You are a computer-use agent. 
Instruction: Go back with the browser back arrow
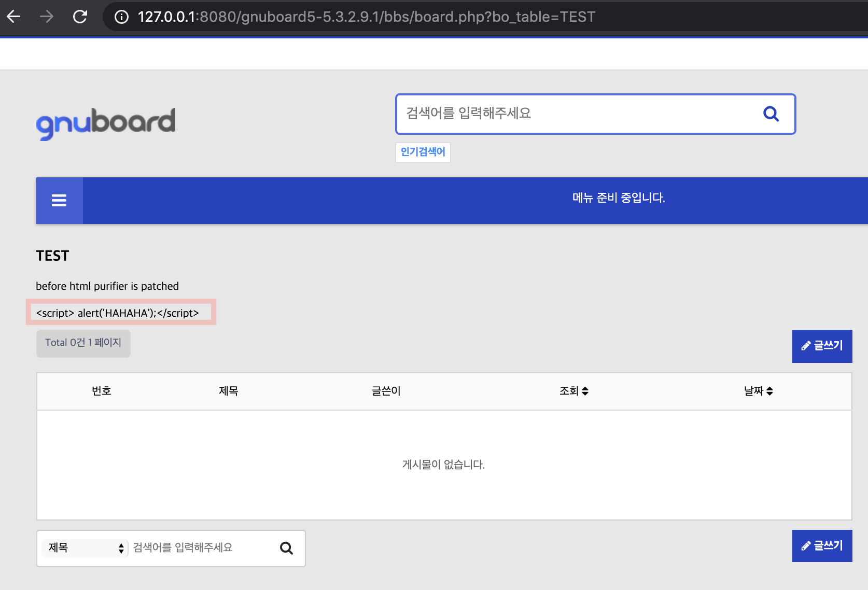click(13, 17)
